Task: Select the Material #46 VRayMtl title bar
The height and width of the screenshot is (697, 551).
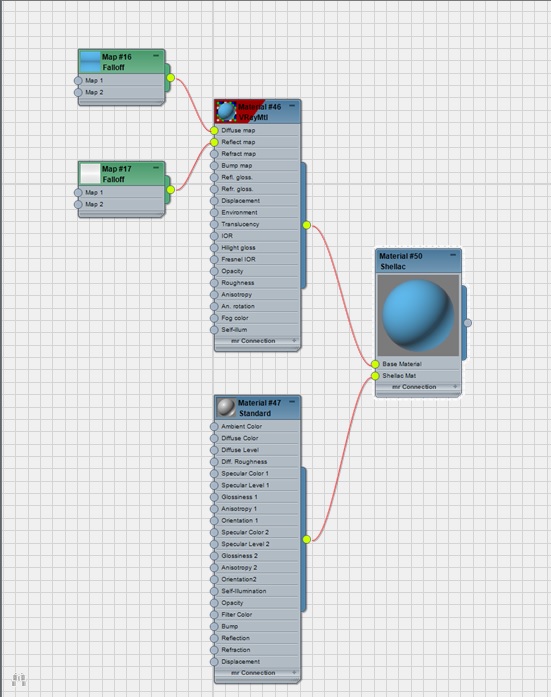Action: (260, 112)
